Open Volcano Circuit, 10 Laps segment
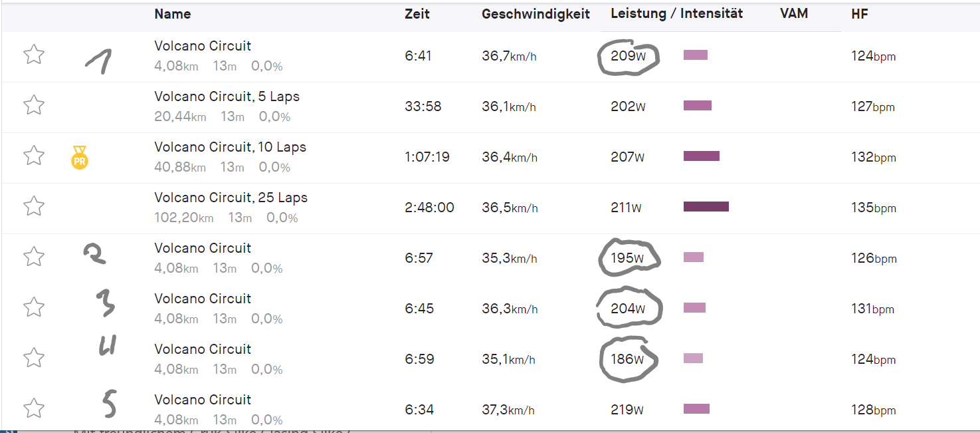 pos(230,147)
